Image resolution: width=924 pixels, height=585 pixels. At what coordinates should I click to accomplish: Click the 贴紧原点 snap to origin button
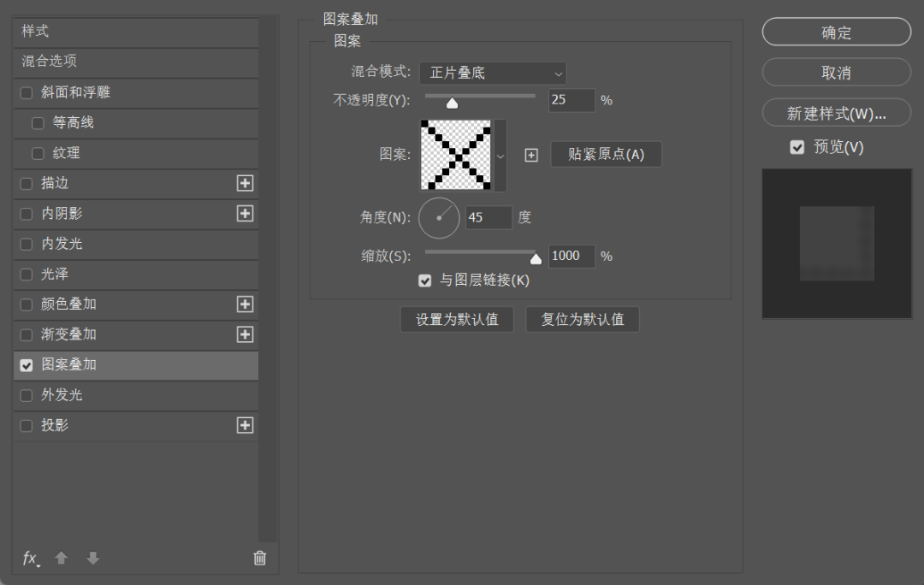coord(606,154)
